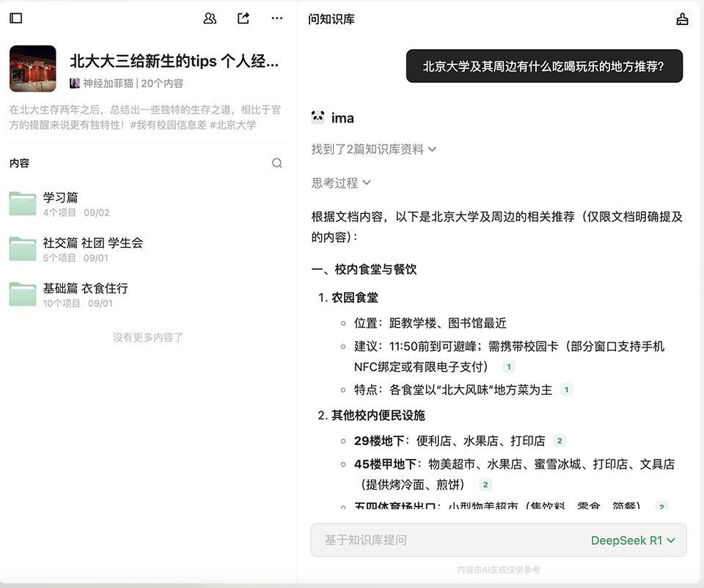Expand 找到了2篇知识库资料 sources list

(373, 149)
